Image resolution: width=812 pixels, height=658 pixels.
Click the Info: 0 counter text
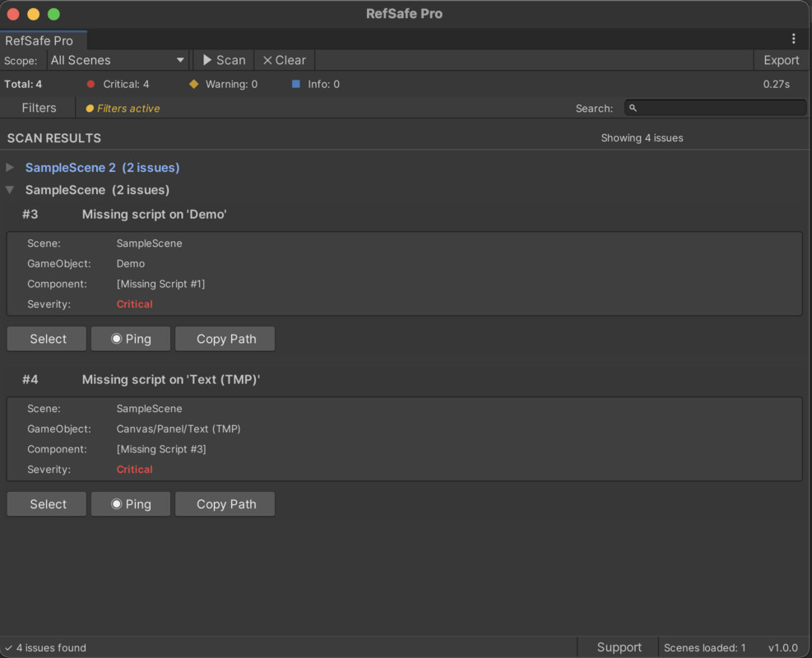pos(323,84)
